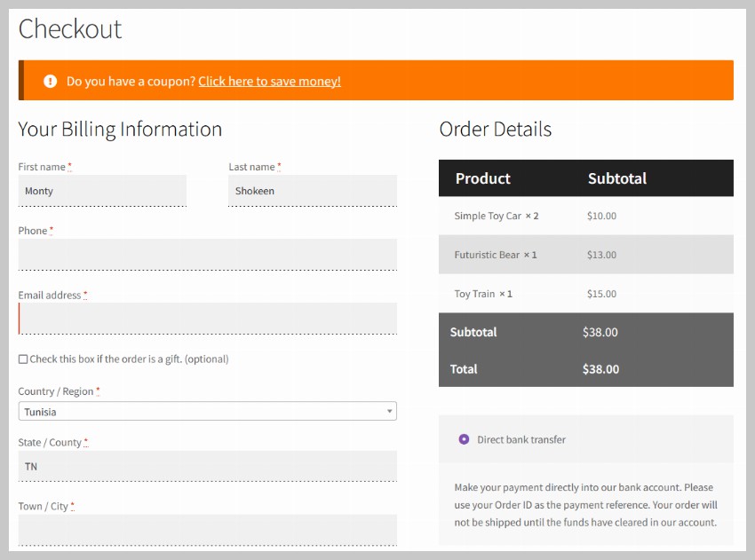This screenshot has height=560, width=755.
Task: Focus the Town / City input field
Action: (x=207, y=530)
